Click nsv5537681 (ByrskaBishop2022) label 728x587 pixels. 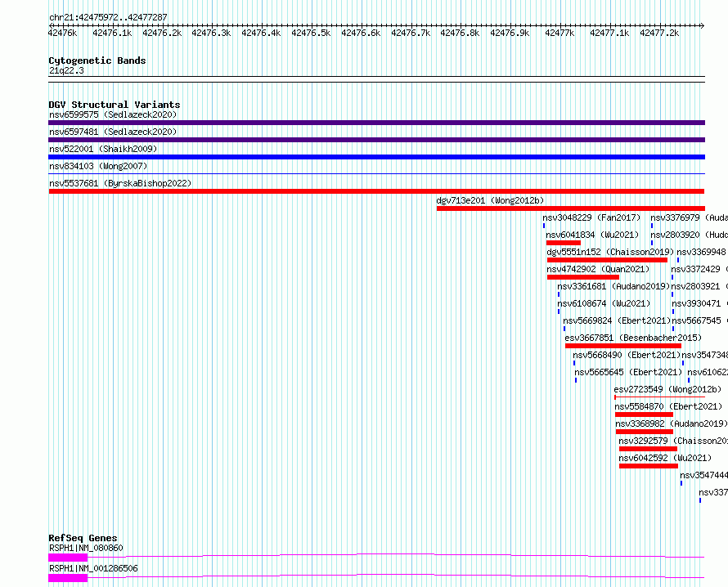[x=120, y=183]
